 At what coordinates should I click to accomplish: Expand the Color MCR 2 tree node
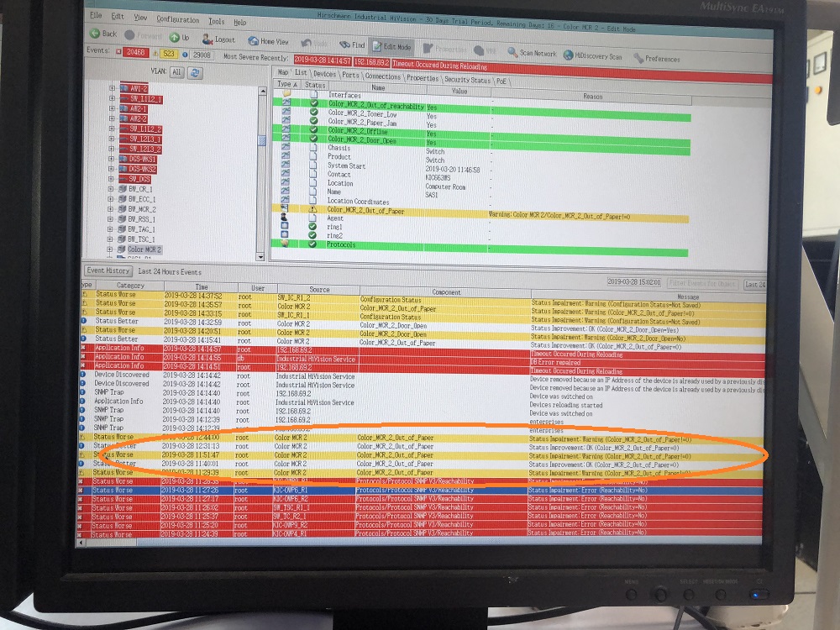click(111, 249)
